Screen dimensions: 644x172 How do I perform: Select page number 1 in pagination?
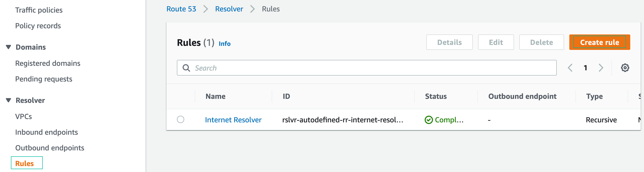coord(585,68)
